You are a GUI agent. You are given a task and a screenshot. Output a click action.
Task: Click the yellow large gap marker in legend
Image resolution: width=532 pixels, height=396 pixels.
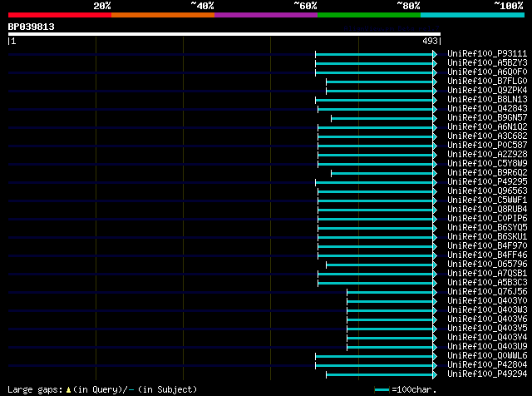(68, 390)
